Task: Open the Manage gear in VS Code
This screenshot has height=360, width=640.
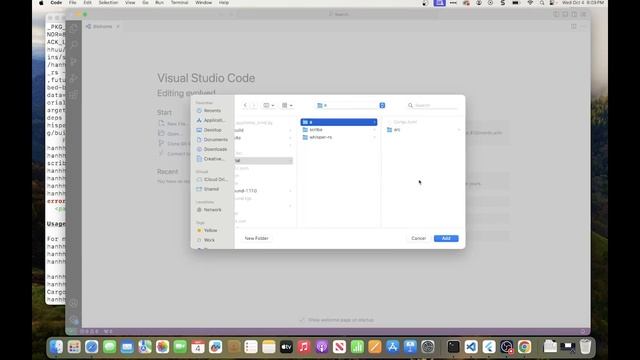Action: tap(74, 320)
